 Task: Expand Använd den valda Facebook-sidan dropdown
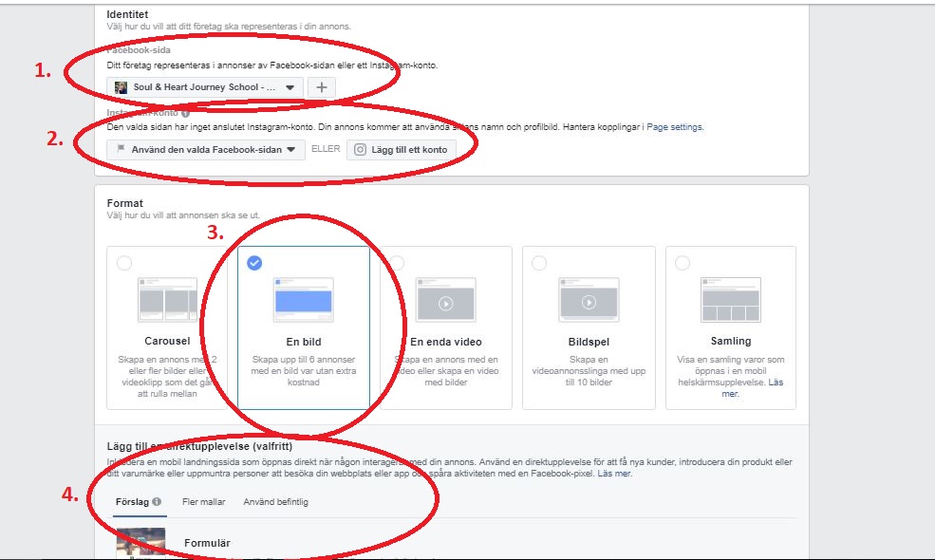tap(206, 149)
